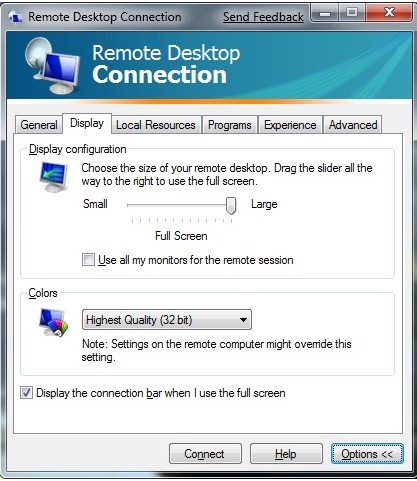417x481 pixels.
Task: Open the Local Resources tab
Action: coord(156,125)
